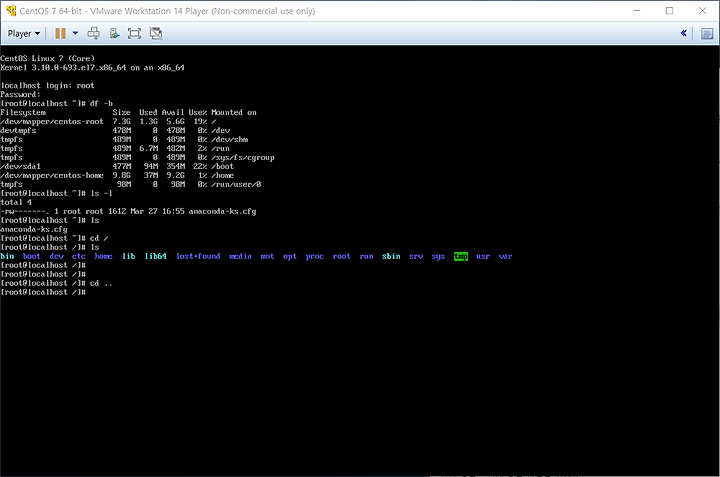Click the '/sys/fs/cgroup' mount point
The width and height of the screenshot is (720, 477).
pyautogui.click(x=242, y=157)
